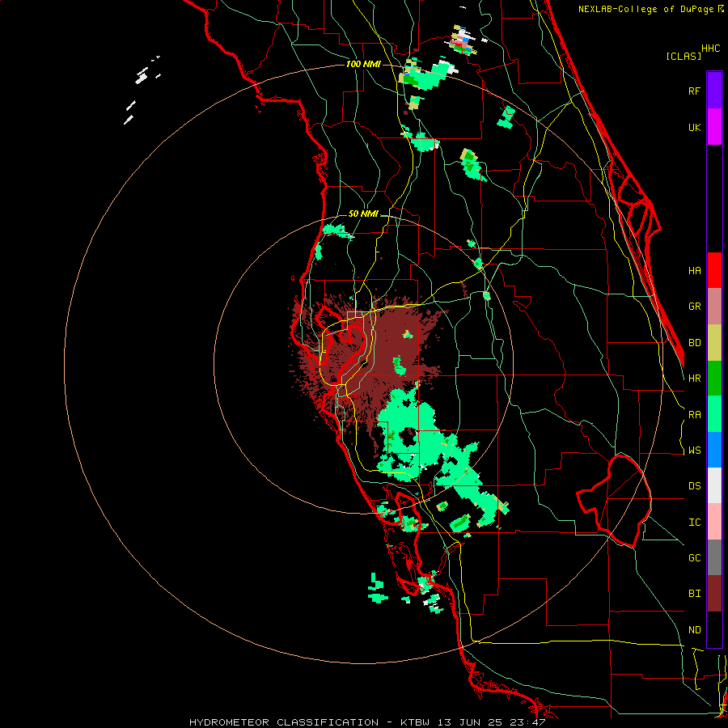Click the light pink IC ice crystals swatch
Screen dimensions: 728x728
click(714, 522)
